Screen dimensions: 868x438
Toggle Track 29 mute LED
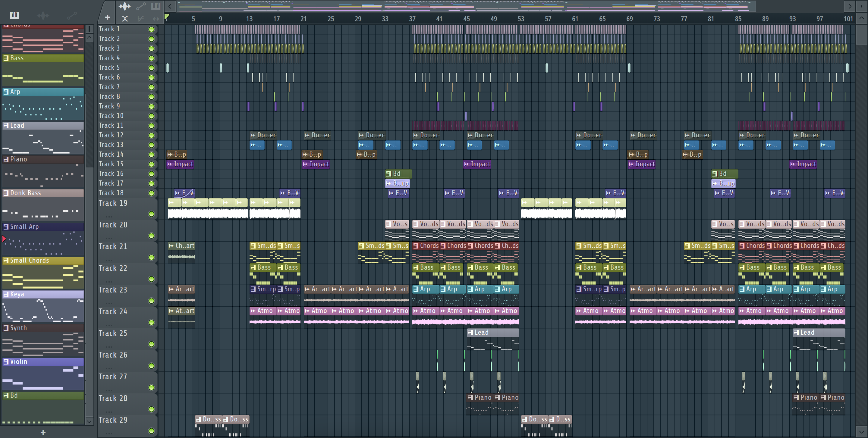pos(152,431)
